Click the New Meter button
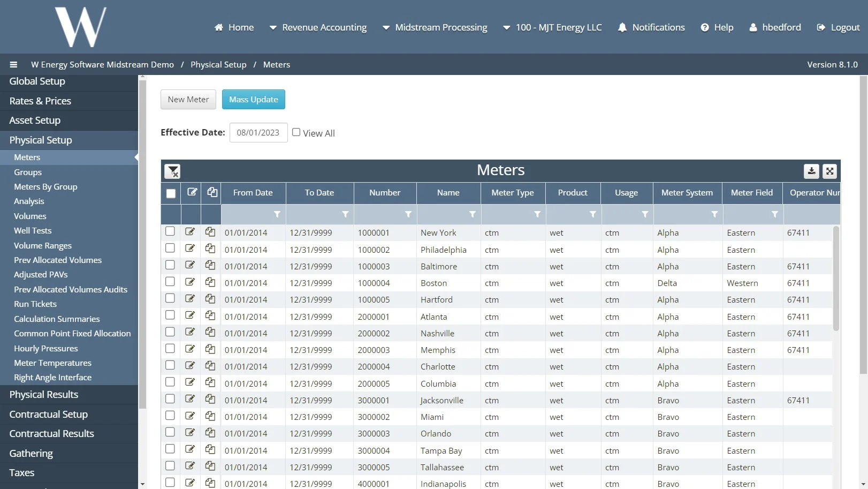 point(188,99)
